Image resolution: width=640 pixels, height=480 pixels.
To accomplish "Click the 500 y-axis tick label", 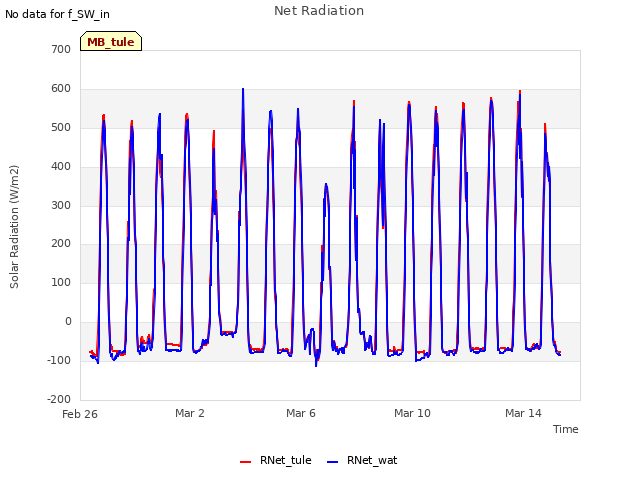I will 61,127.
